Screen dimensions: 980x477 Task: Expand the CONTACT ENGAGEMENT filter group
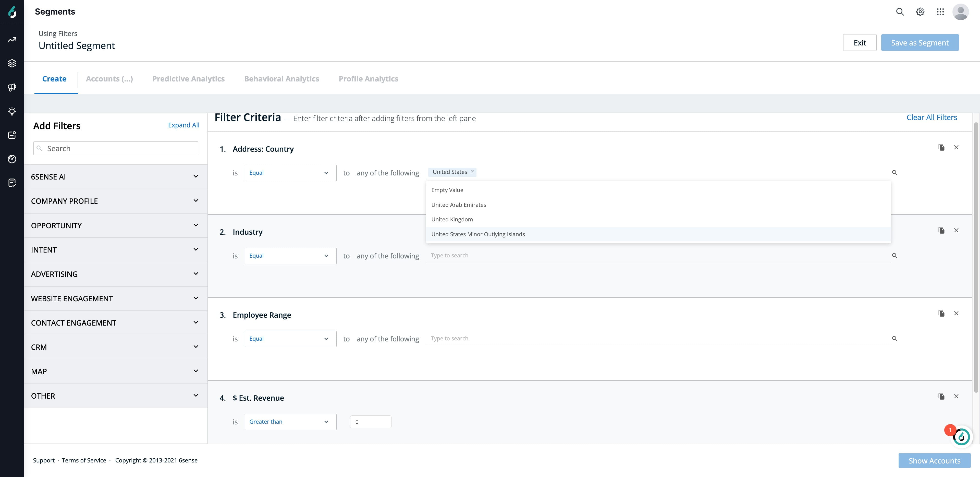coord(116,323)
